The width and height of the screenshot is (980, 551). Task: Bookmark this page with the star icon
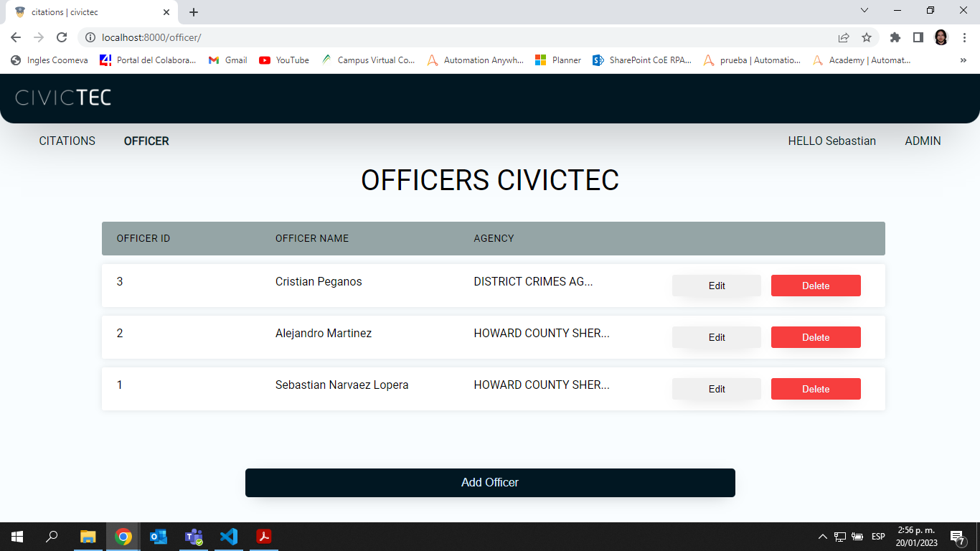coord(867,37)
